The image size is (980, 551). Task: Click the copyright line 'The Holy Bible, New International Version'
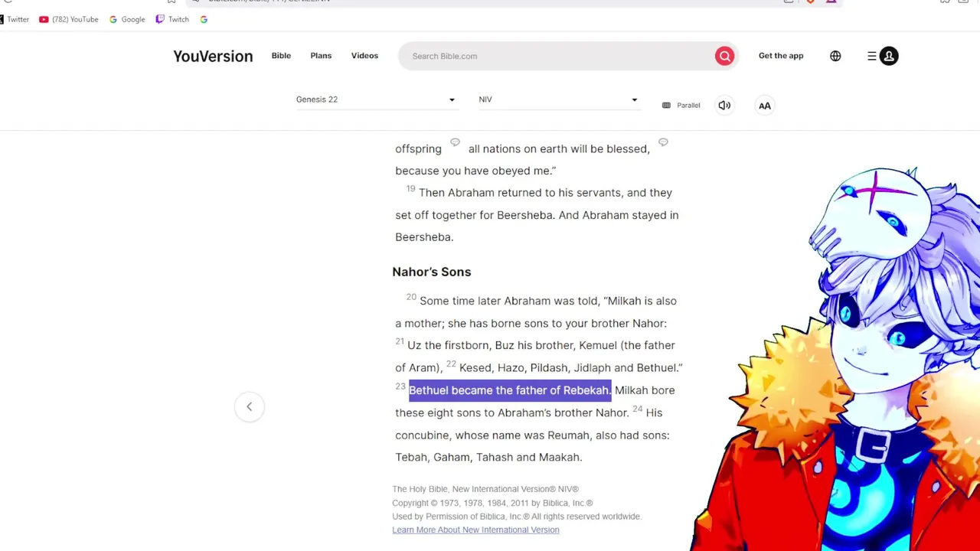pyautogui.click(x=485, y=489)
